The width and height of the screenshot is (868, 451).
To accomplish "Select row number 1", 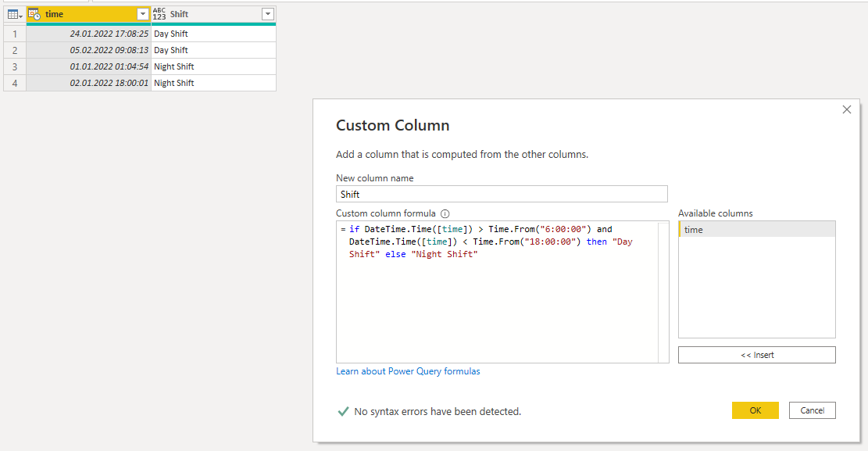I will (15, 34).
